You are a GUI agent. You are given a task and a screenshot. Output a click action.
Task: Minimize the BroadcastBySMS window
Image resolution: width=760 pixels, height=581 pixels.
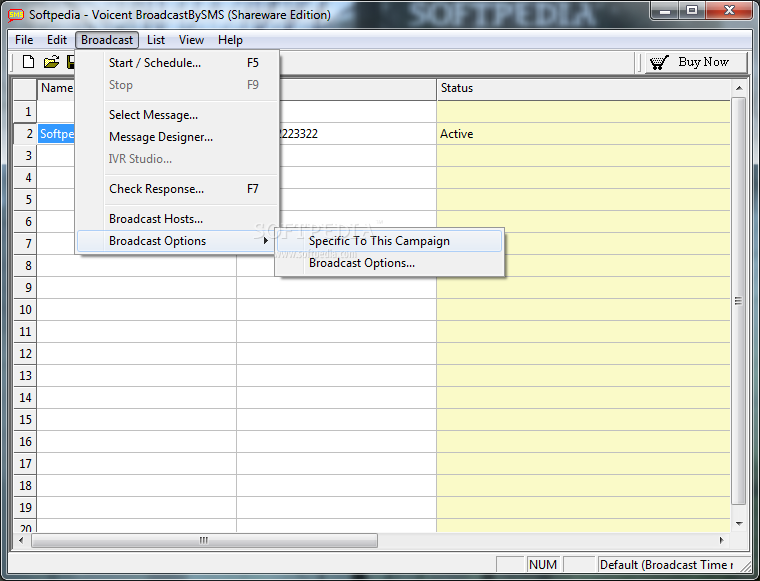click(665, 11)
